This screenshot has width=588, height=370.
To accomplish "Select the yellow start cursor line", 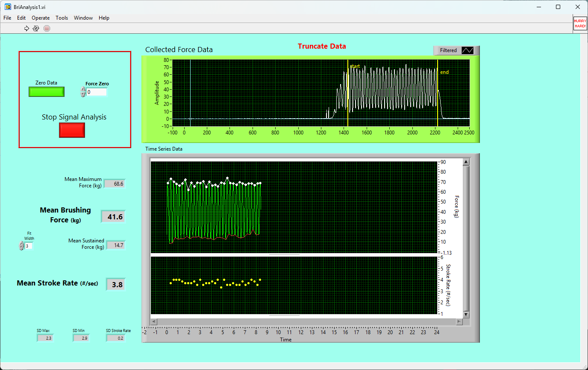I will click(x=348, y=94).
